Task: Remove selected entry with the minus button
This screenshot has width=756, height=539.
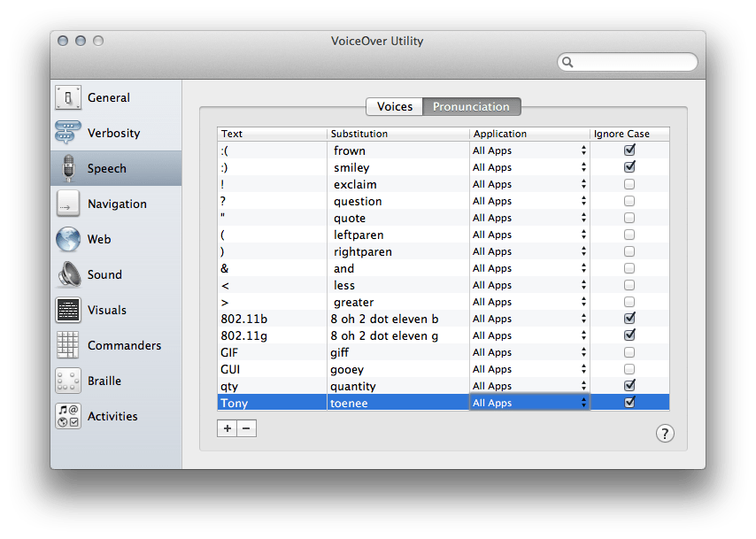Action: pos(246,428)
